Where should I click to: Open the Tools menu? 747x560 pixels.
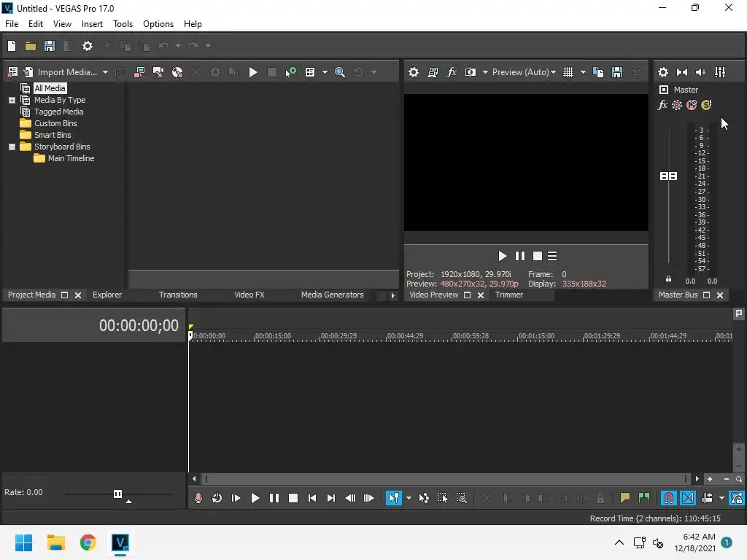pyautogui.click(x=123, y=24)
